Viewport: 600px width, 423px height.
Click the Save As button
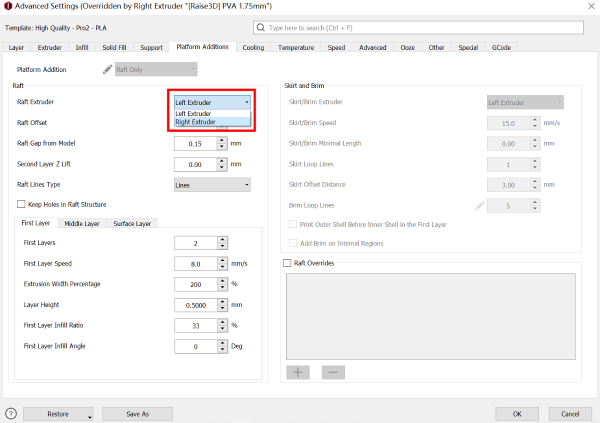coord(137,413)
